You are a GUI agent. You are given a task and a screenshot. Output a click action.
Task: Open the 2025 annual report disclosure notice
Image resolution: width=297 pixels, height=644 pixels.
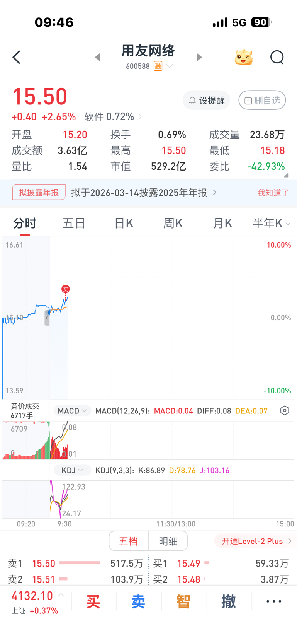[144, 193]
